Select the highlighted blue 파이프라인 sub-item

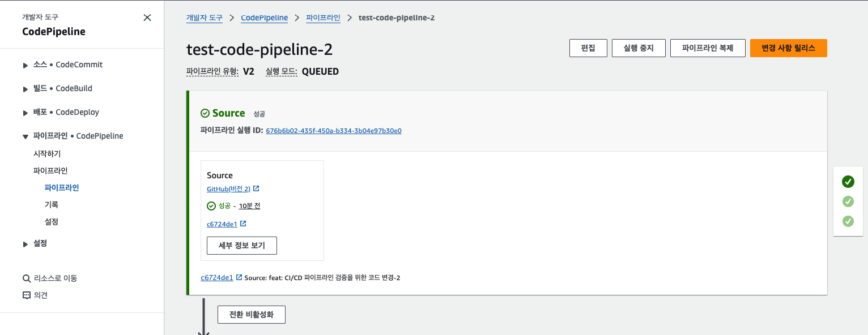coord(62,187)
